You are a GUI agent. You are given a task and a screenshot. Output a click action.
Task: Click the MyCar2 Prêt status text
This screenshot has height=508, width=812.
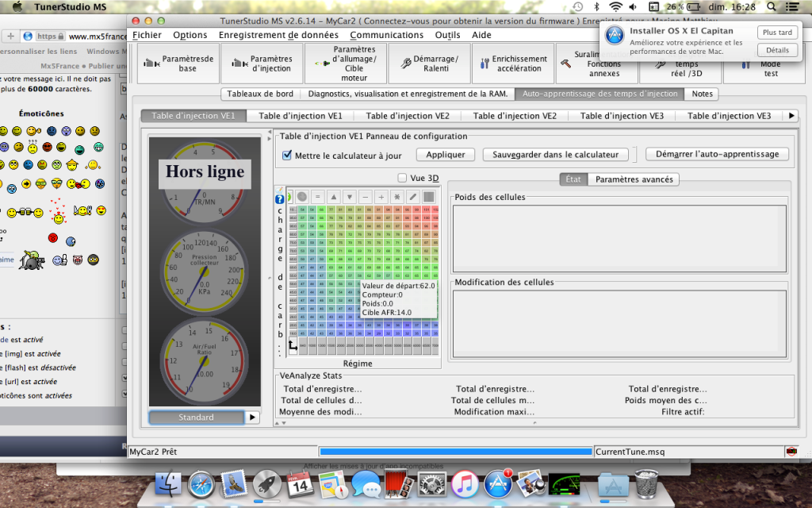[x=153, y=452]
